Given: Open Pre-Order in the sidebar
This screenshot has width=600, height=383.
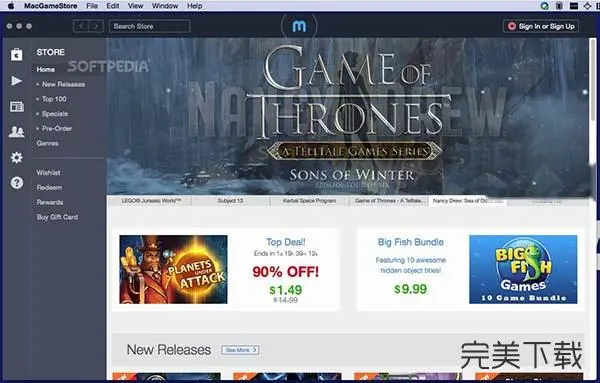Looking at the screenshot, I should coord(57,129).
